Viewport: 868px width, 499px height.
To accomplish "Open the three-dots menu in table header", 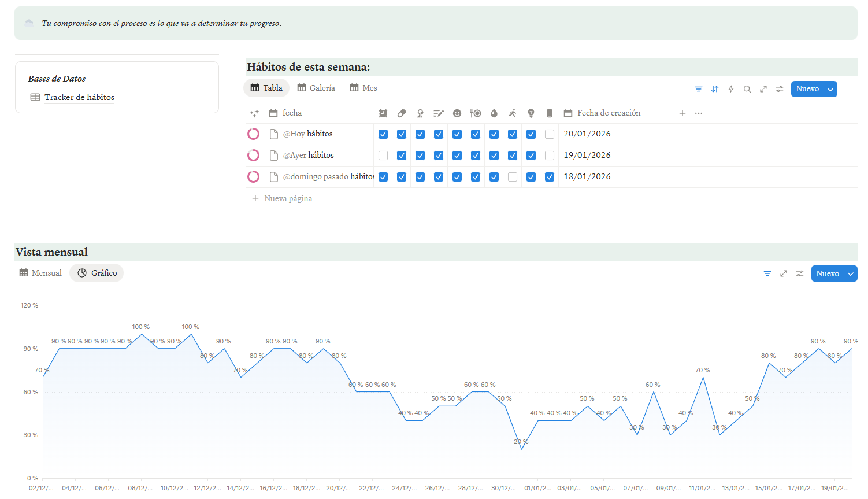I will coord(699,113).
